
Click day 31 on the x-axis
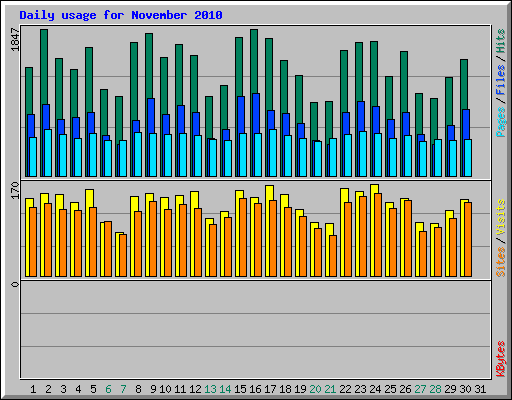click(480, 389)
